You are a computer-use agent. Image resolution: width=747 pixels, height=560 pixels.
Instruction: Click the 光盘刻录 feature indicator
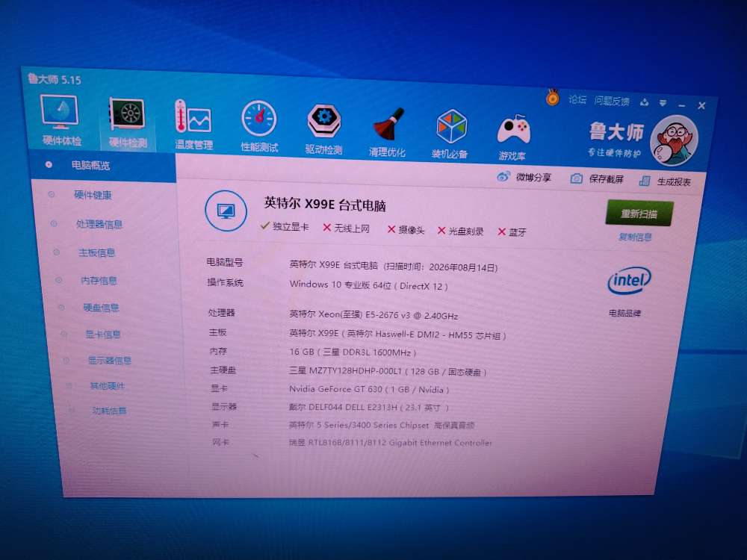click(460, 231)
